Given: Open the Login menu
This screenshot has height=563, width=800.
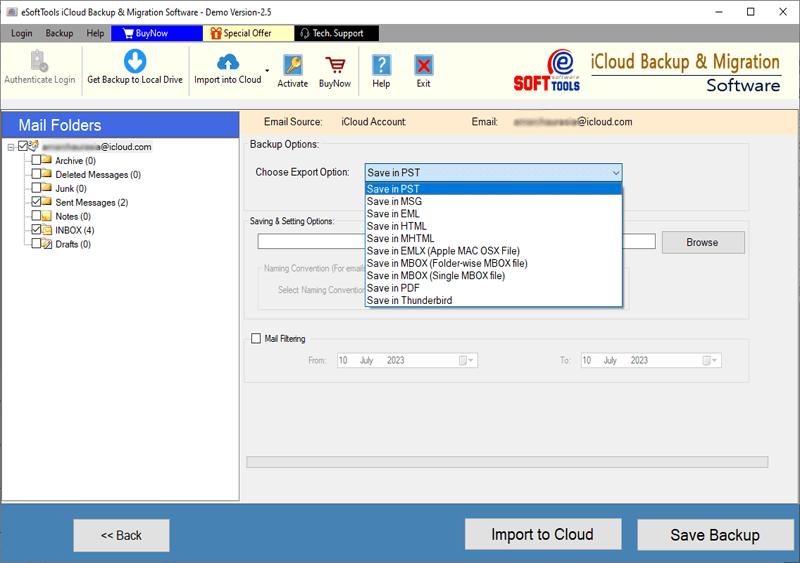Looking at the screenshot, I should click(21, 33).
